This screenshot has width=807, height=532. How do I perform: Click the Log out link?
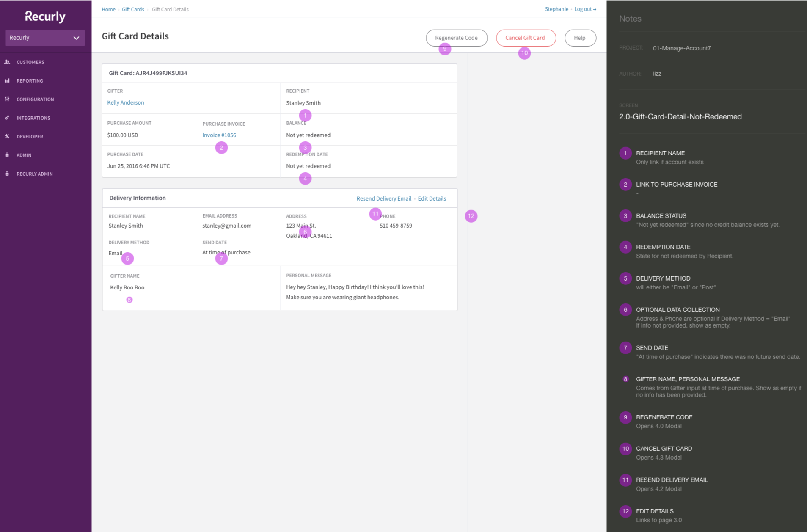coord(585,9)
